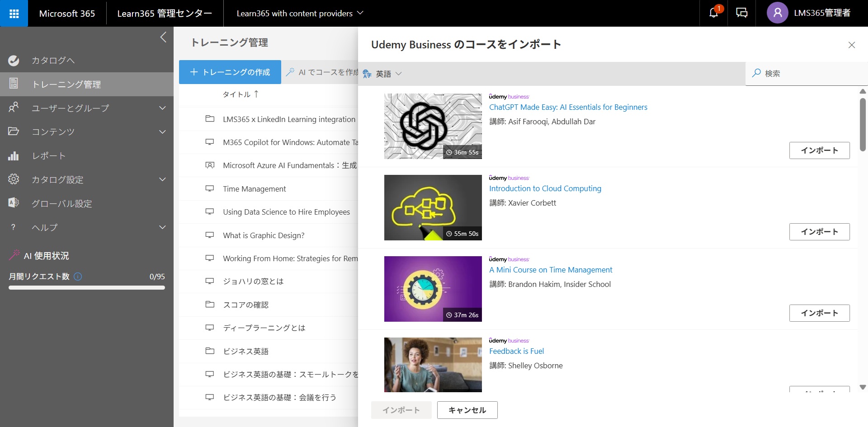Import A Mini Course on Time Management
This screenshot has height=427, width=868.
coord(819,313)
